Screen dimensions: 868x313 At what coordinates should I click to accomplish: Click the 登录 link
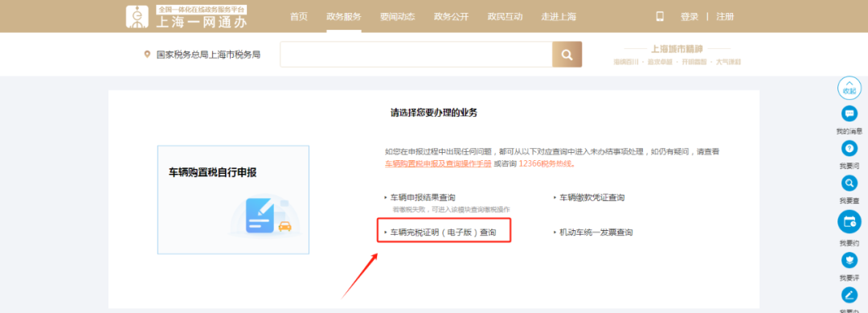click(690, 17)
